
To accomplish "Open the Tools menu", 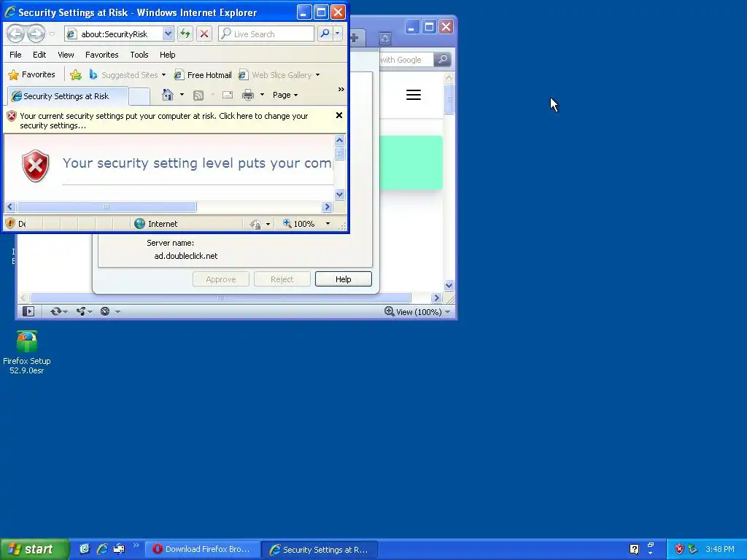I will click(139, 55).
